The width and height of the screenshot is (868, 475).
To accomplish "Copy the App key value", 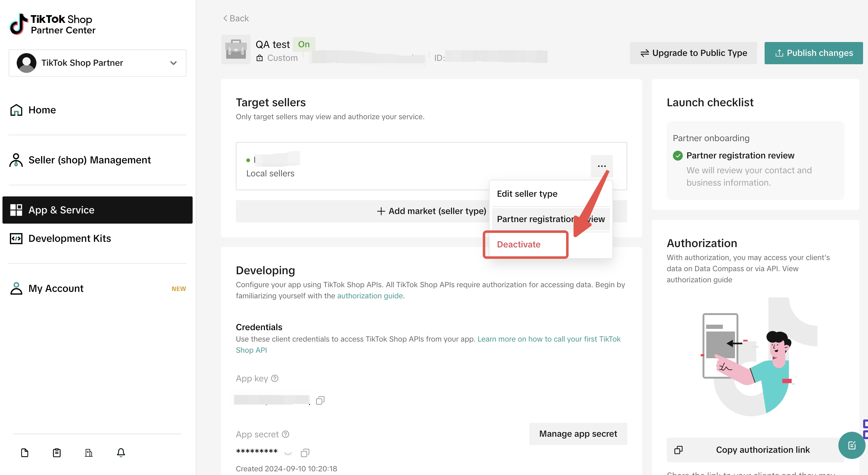I will tap(320, 400).
